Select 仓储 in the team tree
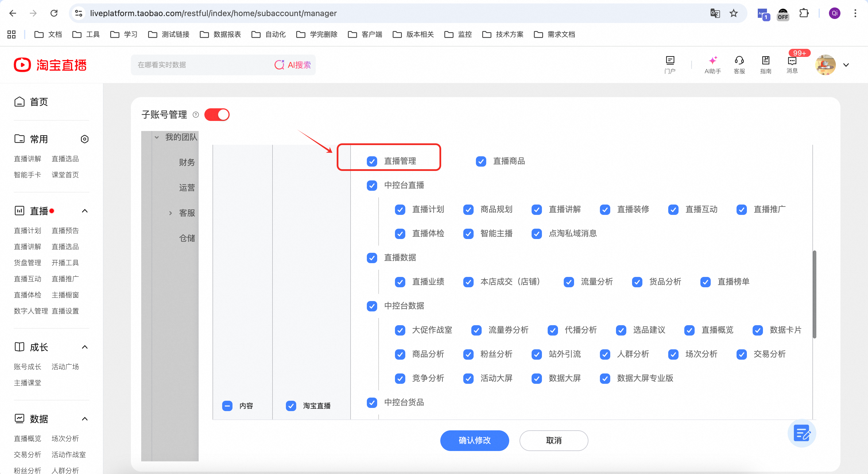Screen dimensions: 868x474 pyautogui.click(x=187, y=238)
